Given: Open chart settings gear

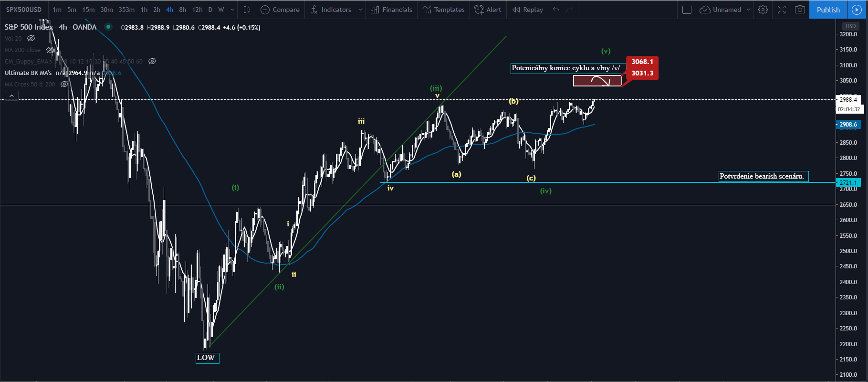Looking at the screenshot, I should pyautogui.click(x=763, y=10).
